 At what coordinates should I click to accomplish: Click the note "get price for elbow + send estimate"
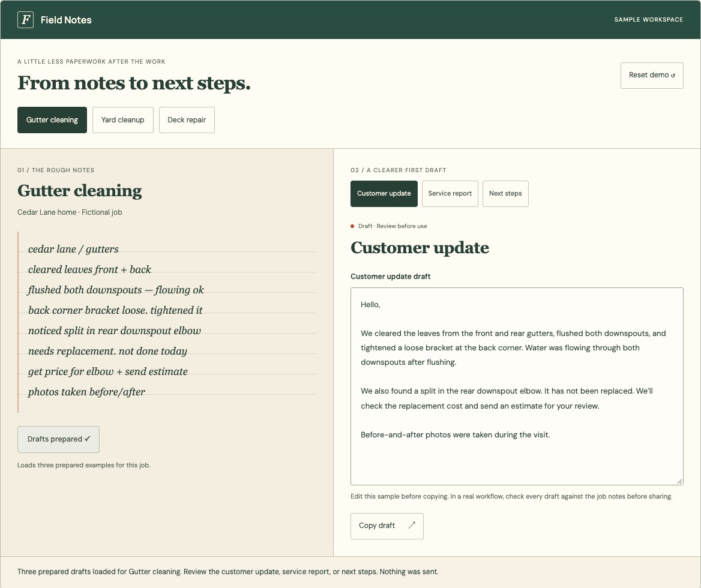(x=108, y=371)
